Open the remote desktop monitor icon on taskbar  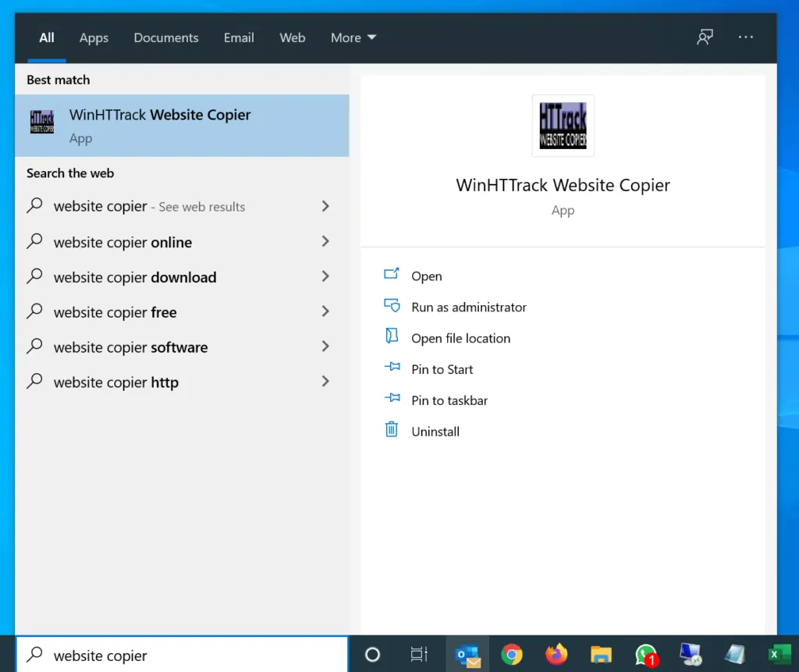coord(691,655)
